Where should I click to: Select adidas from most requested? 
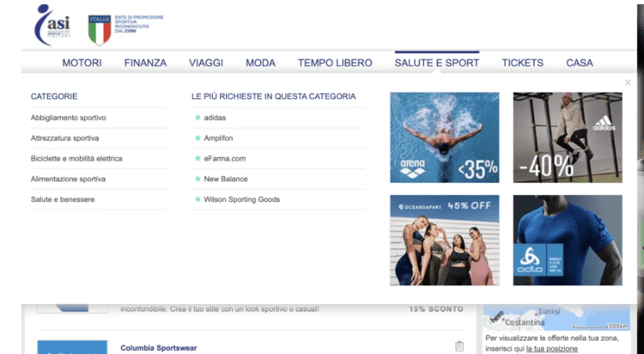pos(215,118)
